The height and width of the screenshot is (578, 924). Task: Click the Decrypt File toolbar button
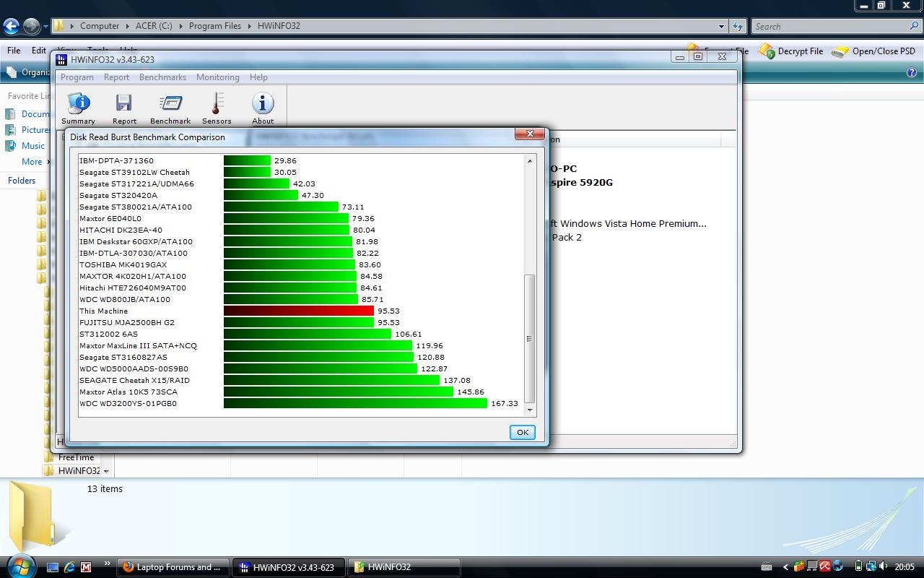click(x=790, y=51)
